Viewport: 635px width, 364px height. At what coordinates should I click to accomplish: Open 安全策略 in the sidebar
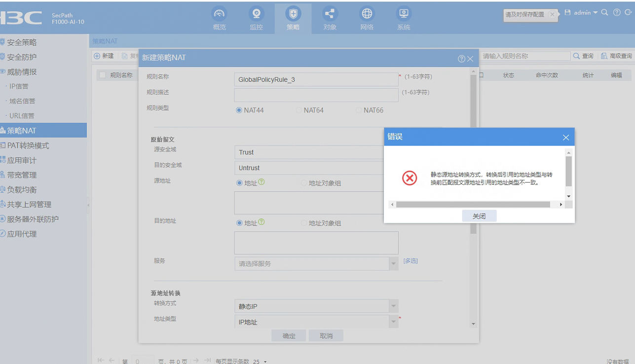pyautogui.click(x=22, y=42)
